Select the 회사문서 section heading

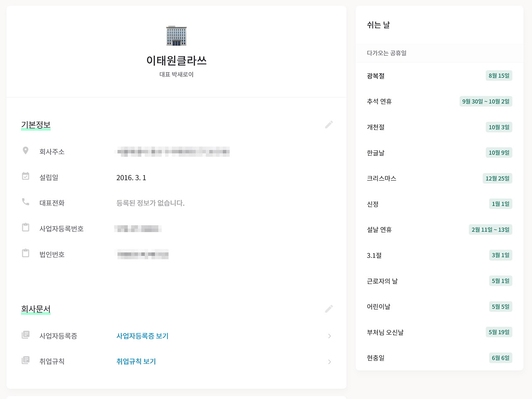click(x=36, y=309)
